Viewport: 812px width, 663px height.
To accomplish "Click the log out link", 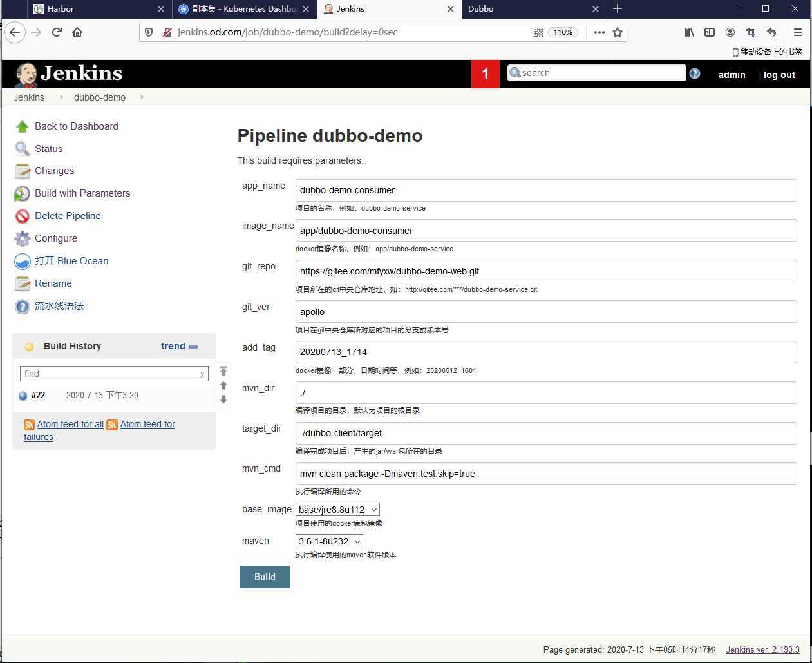I will tap(779, 75).
